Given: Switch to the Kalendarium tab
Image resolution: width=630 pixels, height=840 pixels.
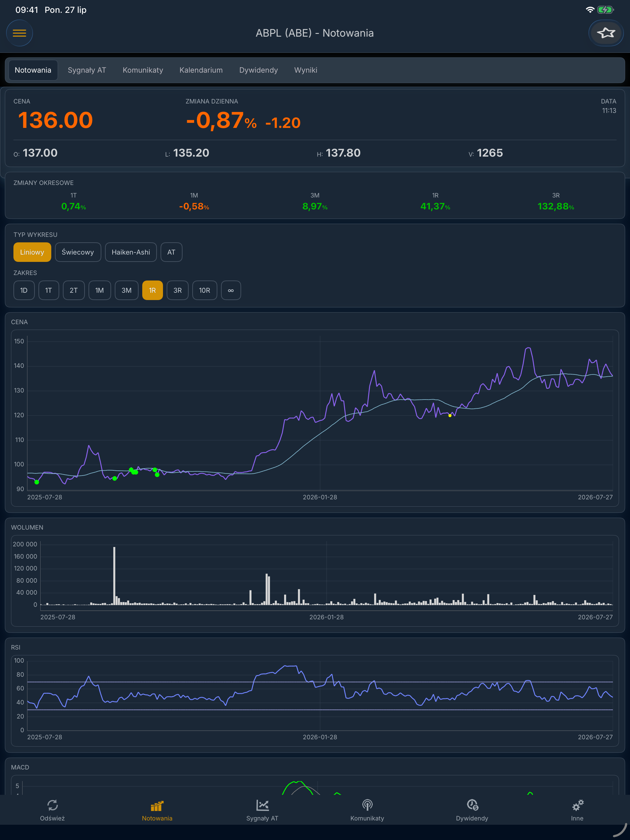Looking at the screenshot, I should (201, 70).
